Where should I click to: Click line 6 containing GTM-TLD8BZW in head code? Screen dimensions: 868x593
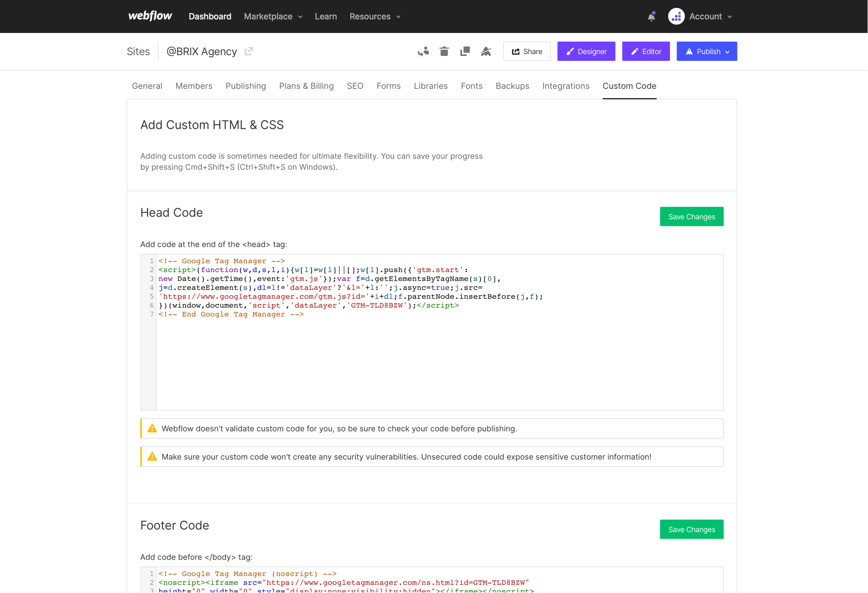point(308,305)
